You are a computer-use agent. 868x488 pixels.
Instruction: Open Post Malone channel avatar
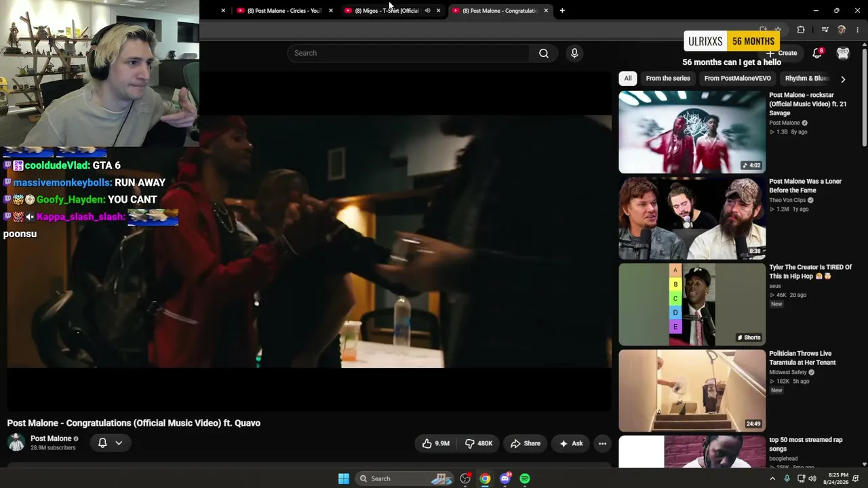pyautogui.click(x=16, y=443)
